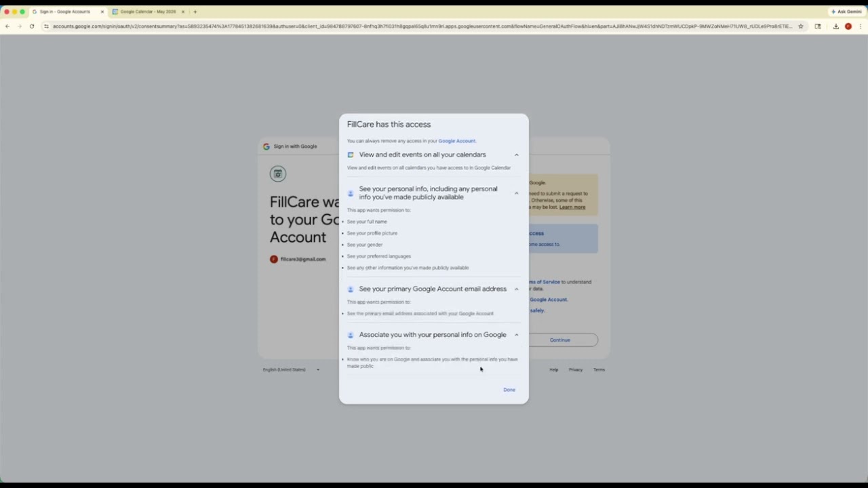Screen dimensions: 868x488
Task: Click the address bar URL
Action: (422, 26)
